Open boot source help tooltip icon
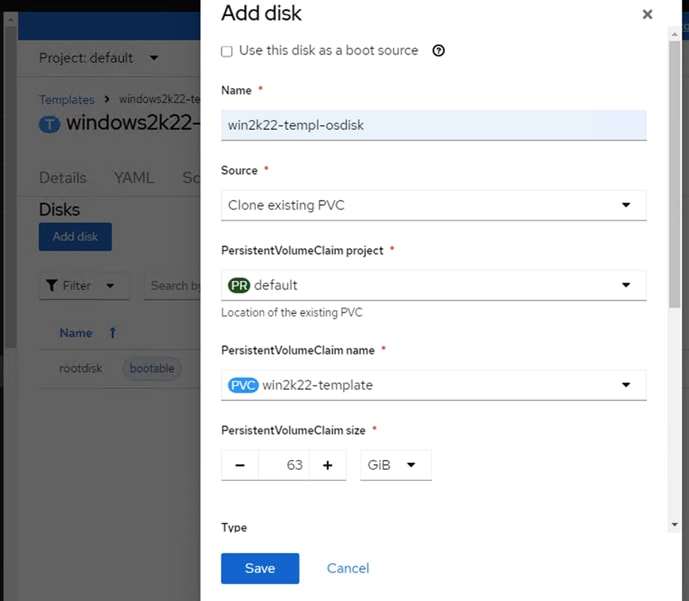689x601 pixels. click(438, 51)
